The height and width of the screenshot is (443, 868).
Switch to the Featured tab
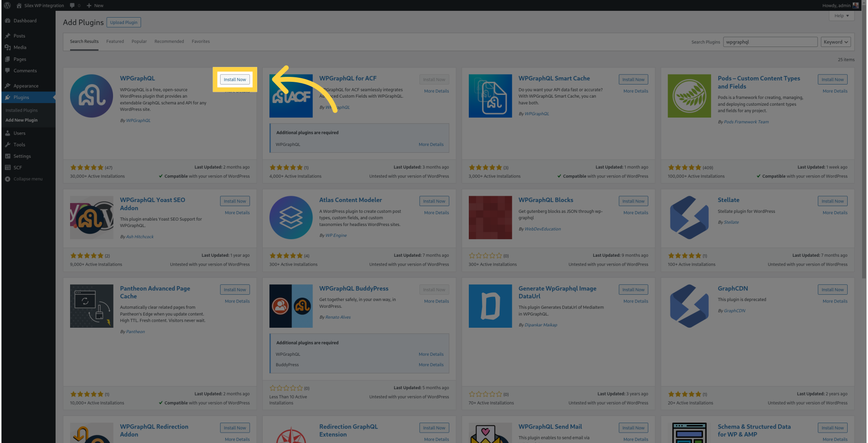point(115,42)
